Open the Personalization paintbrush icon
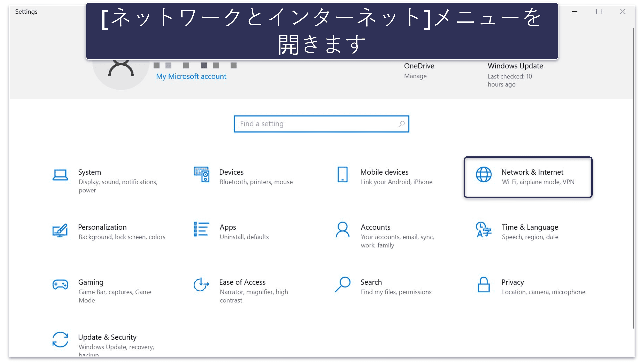The image size is (644, 362). [x=60, y=230]
